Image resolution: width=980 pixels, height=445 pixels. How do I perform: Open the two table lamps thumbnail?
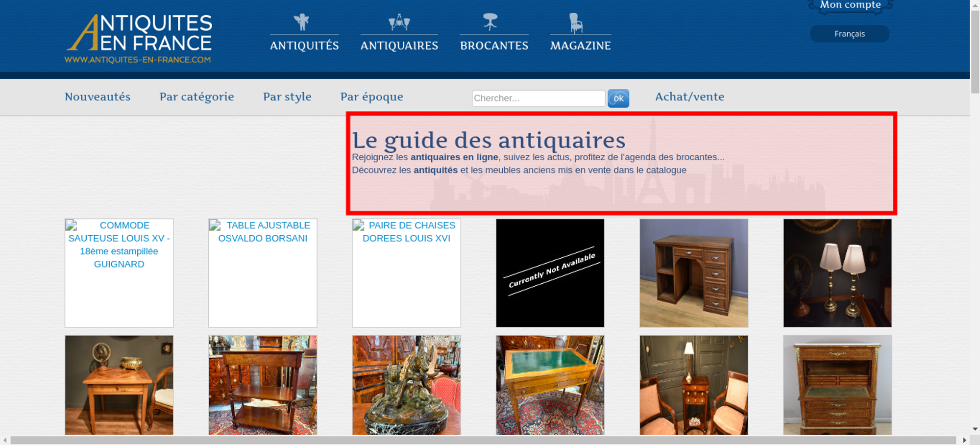coord(837,273)
